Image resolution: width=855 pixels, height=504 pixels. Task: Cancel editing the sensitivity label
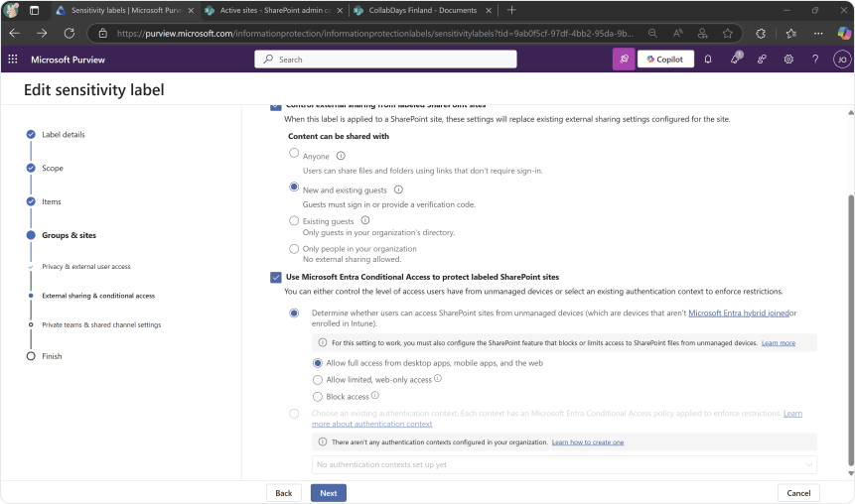pyautogui.click(x=798, y=493)
